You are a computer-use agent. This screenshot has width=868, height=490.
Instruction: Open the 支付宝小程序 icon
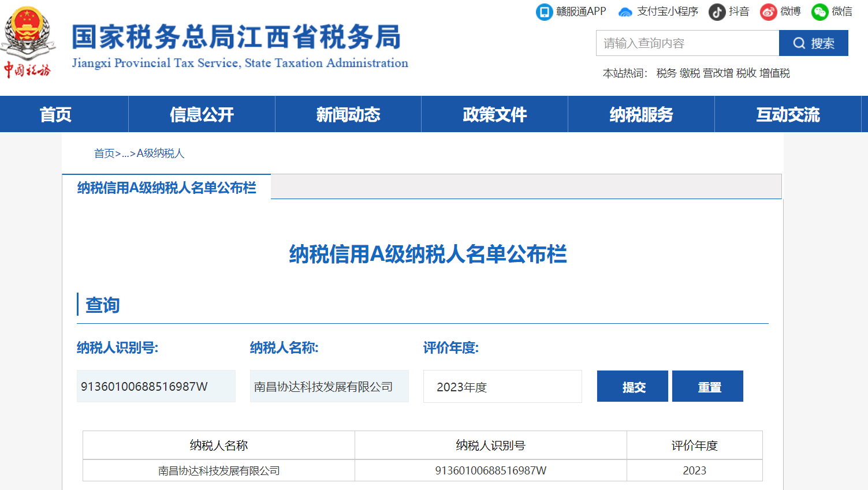click(x=625, y=12)
